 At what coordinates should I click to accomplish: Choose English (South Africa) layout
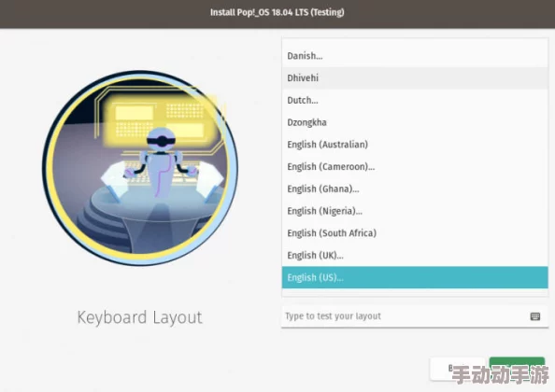click(x=415, y=233)
